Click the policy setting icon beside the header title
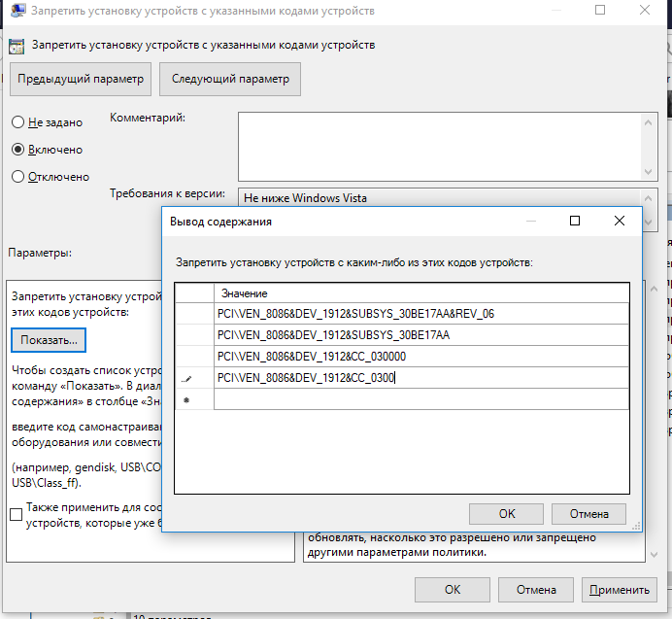Viewport: 672px width, 619px height. pyautogui.click(x=17, y=45)
